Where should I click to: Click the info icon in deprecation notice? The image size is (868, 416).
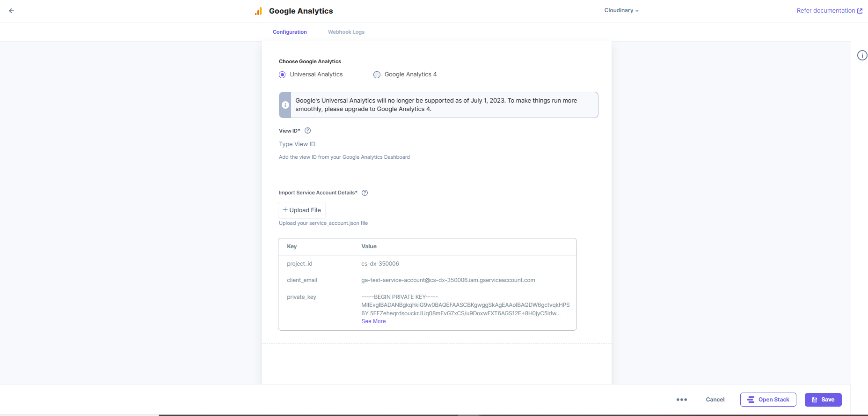pos(285,105)
